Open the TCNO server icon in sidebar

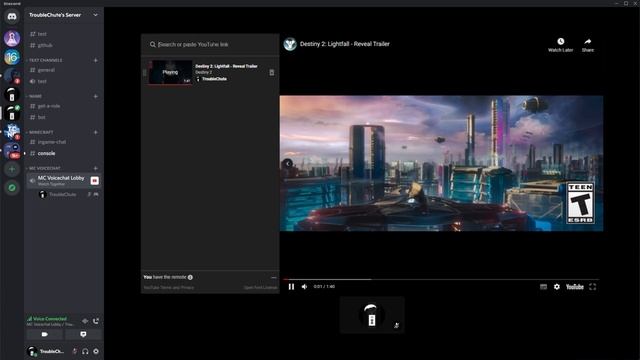(x=12, y=131)
